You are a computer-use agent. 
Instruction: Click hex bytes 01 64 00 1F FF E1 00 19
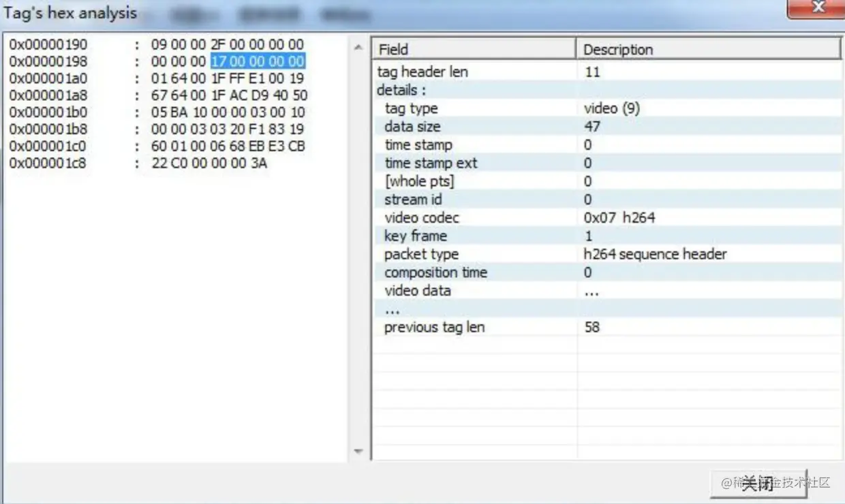228,79
